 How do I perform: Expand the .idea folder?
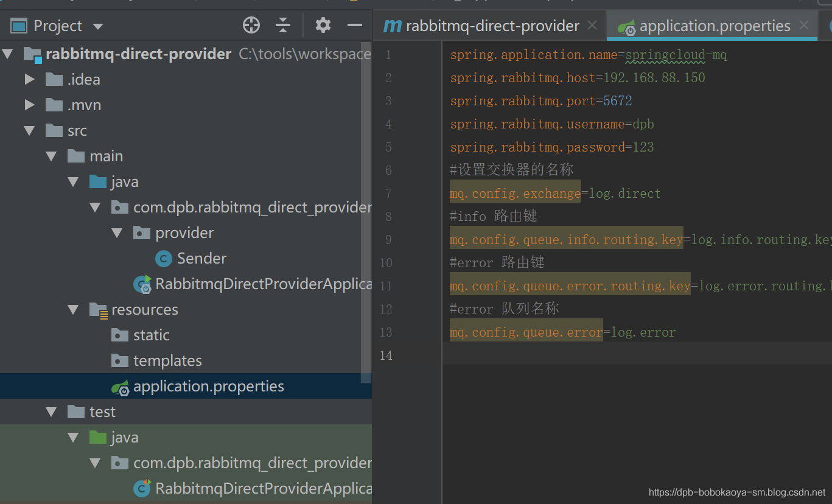click(29, 80)
